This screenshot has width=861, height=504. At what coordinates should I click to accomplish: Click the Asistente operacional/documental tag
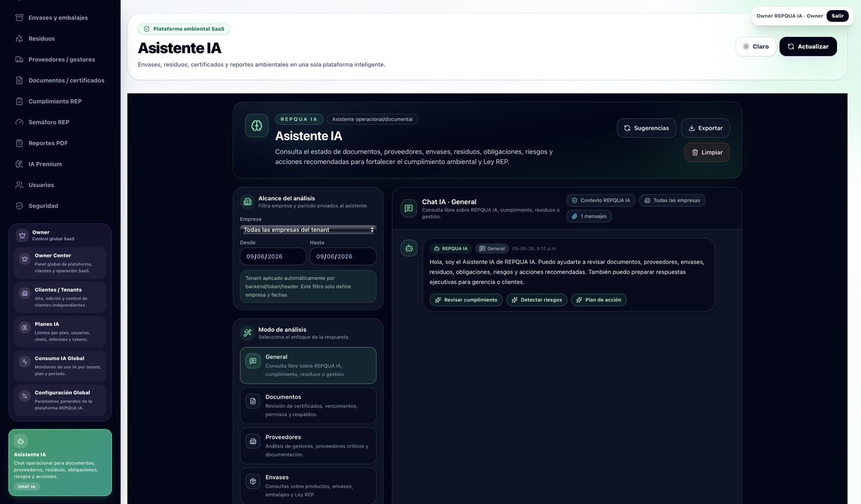[372, 119]
